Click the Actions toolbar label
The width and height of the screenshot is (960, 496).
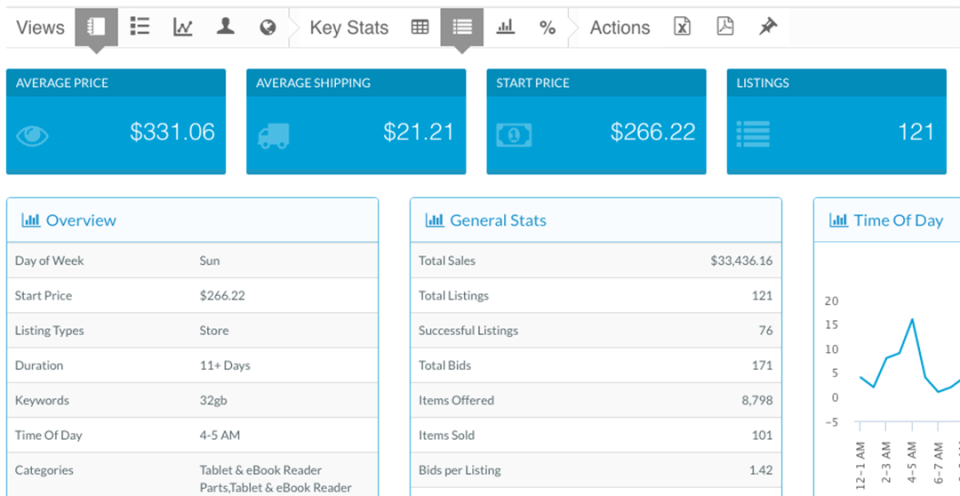[620, 28]
